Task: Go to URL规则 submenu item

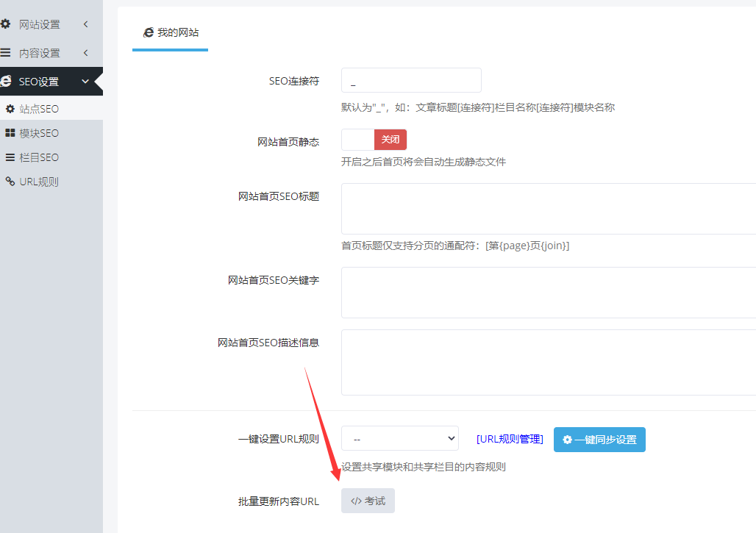Action: [51, 182]
